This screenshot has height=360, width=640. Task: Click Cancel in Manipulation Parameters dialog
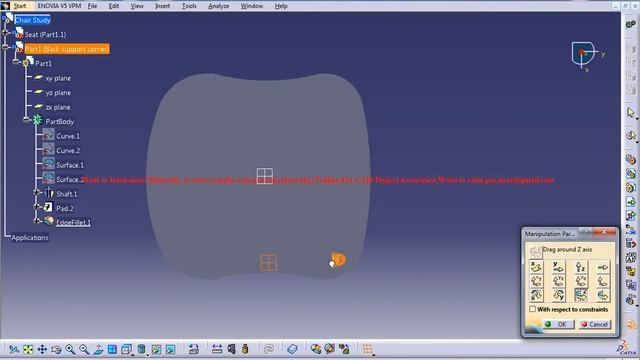click(595, 324)
